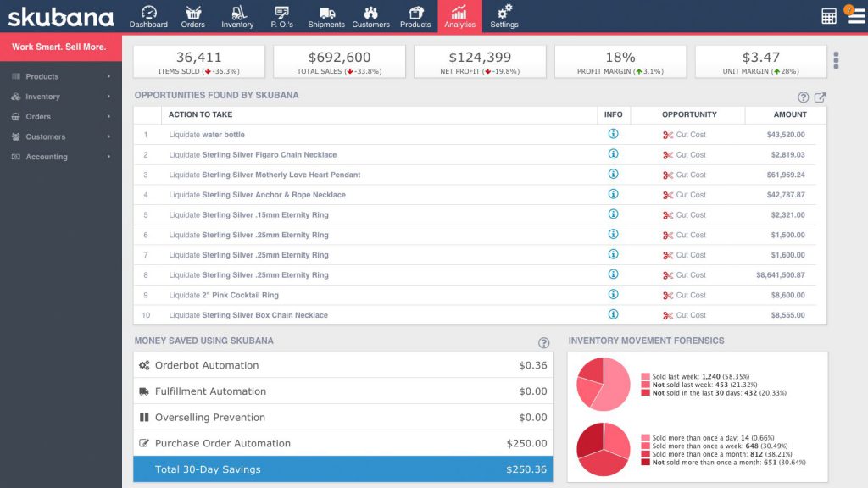Open the Products icon in top navigation
The width and height of the screenshot is (868, 488).
[415, 13]
